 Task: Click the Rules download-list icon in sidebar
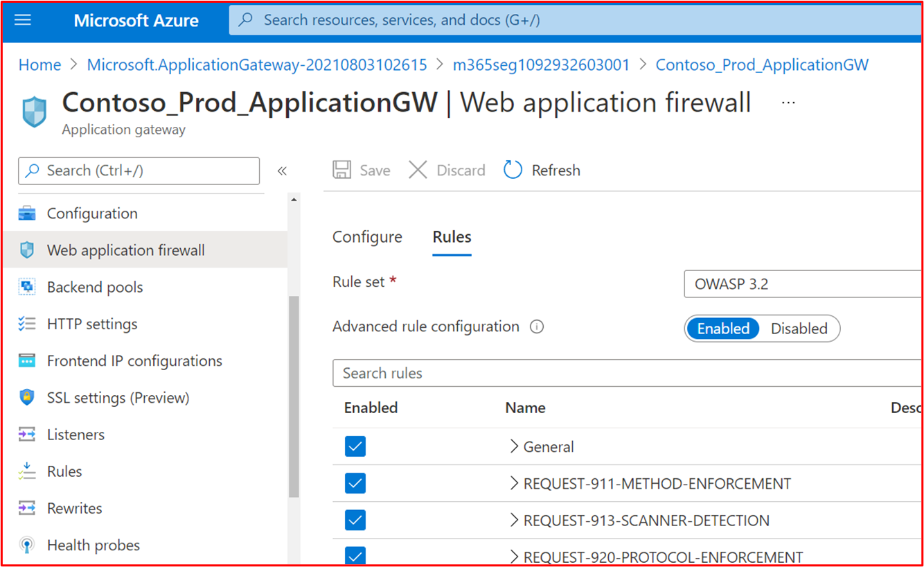(x=27, y=471)
